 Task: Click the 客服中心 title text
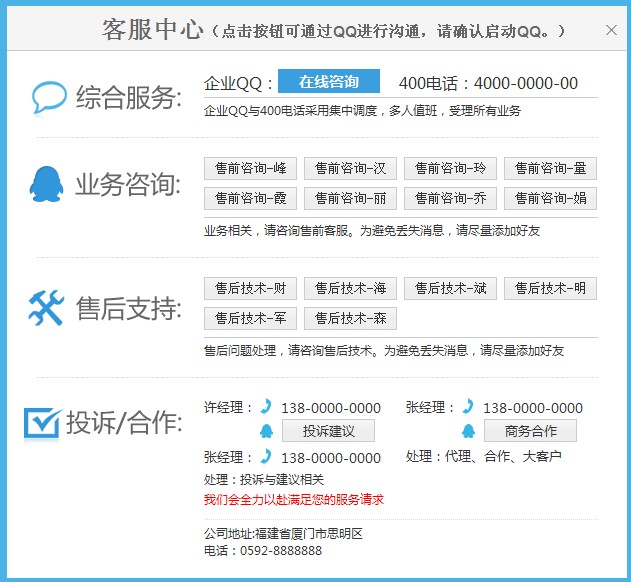pos(153,30)
